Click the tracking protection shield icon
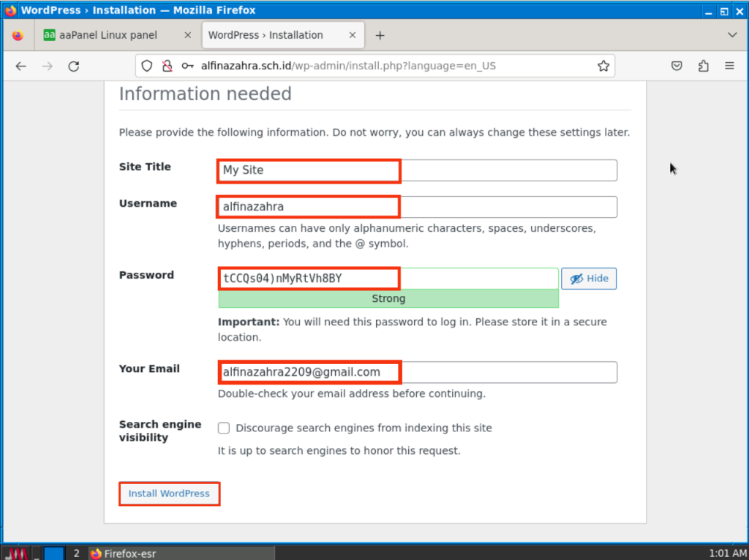 (147, 66)
